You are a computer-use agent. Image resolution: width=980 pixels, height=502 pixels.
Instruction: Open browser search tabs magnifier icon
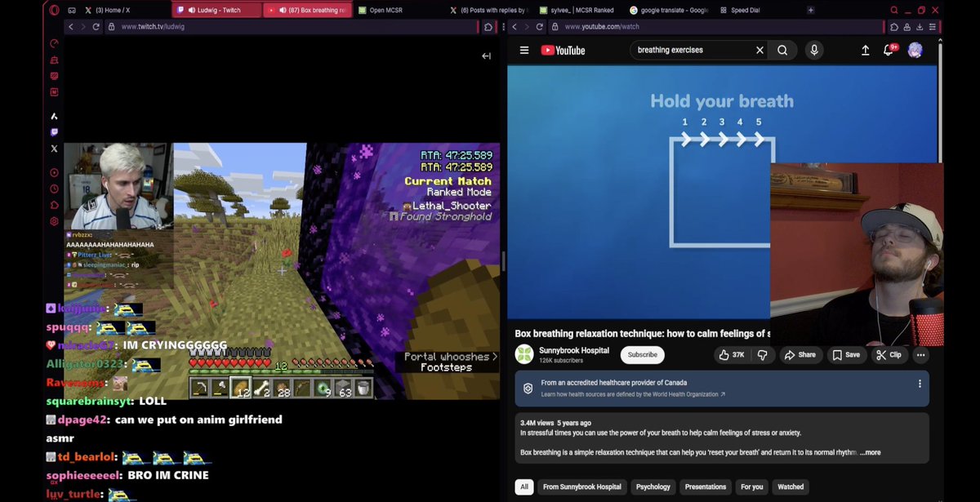coord(894,10)
